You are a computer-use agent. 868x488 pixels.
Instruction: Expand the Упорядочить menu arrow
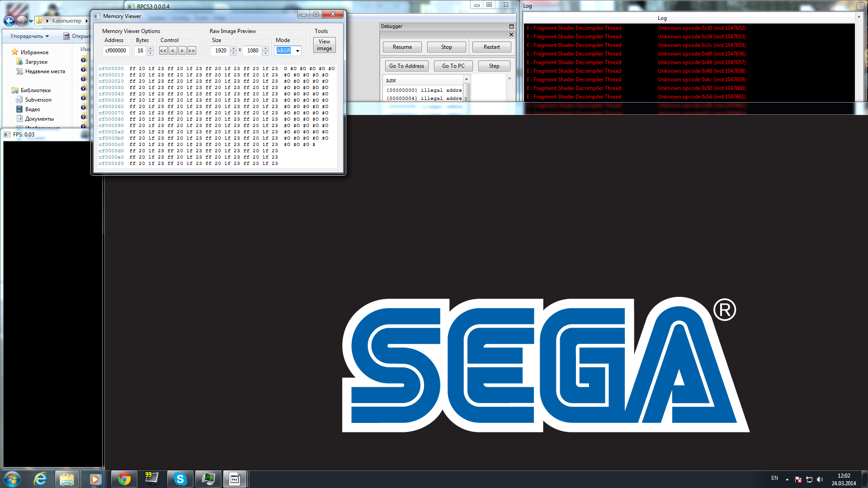(47, 36)
